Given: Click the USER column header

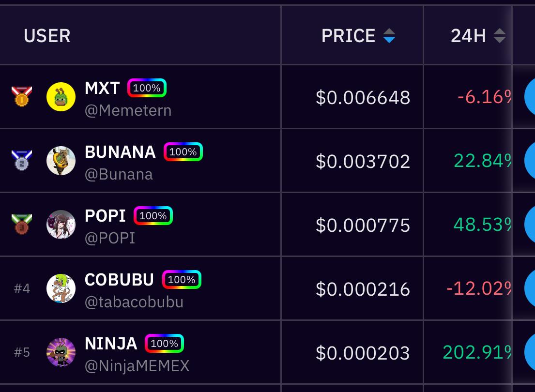Looking at the screenshot, I should [x=47, y=36].
